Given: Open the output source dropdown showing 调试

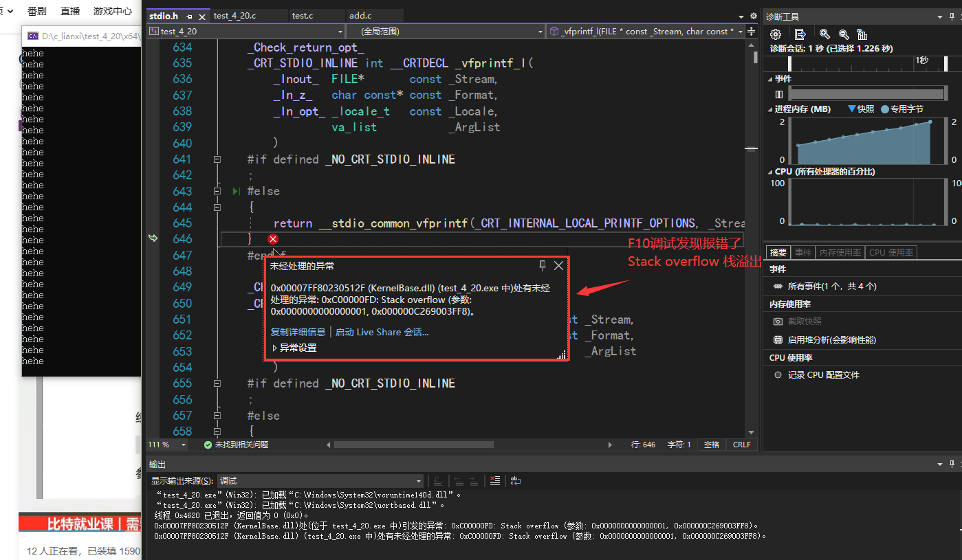Looking at the screenshot, I should [x=320, y=481].
